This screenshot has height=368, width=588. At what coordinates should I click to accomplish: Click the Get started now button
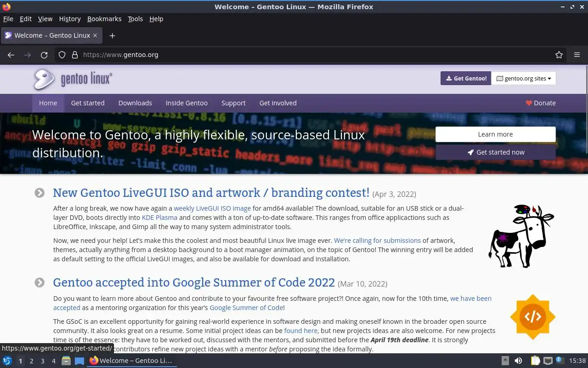pyautogui.click(x=496, y=152)
